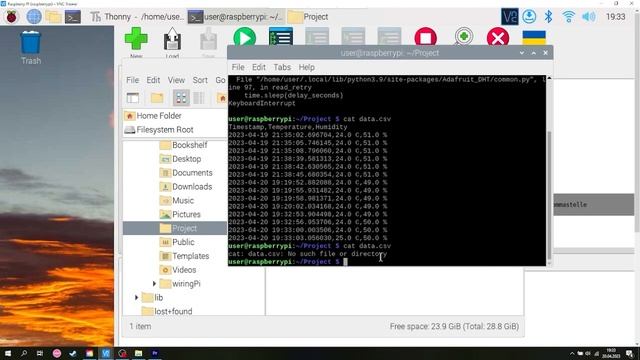Open the terminal Tabs menu
640x360 pixels.
tap(282, 67)
